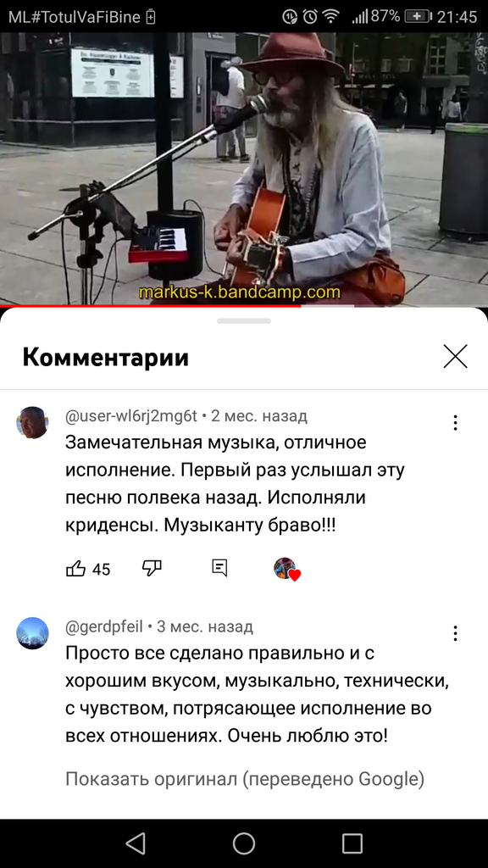Tap Android home circle button

coord(244,843)
